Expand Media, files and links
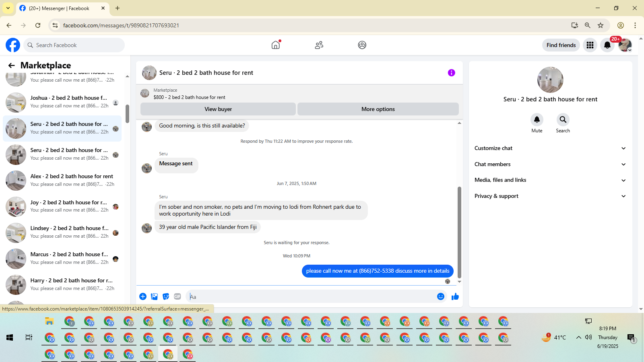 point(550,180)
